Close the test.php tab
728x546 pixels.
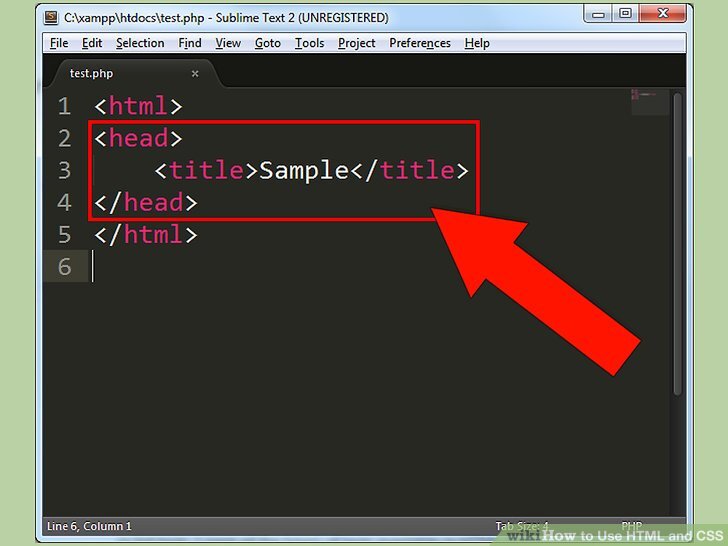point(195,74)
